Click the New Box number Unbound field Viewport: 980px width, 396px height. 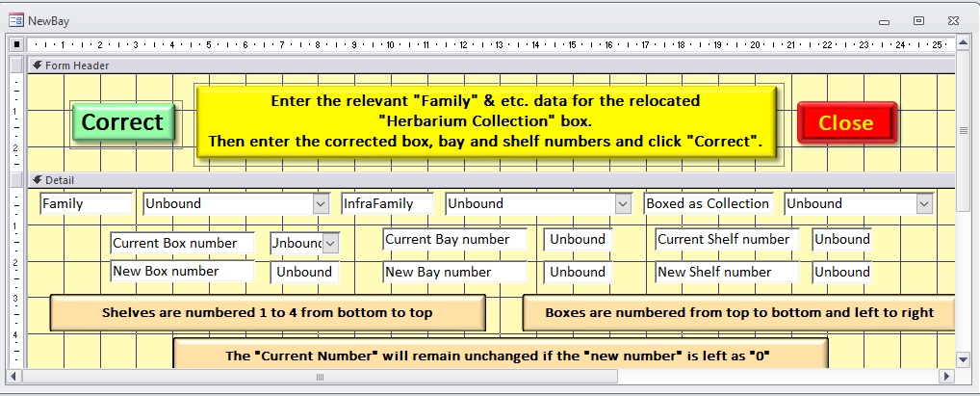pyautogui.click(x=305, y=272)
